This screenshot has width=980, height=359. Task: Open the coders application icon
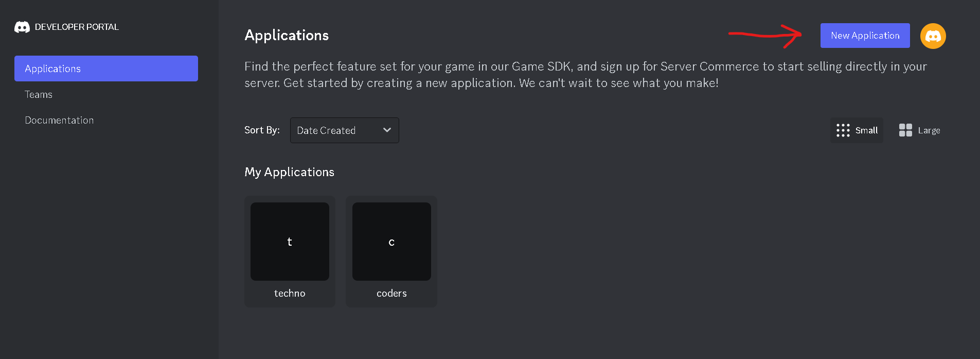click(391, 241)
